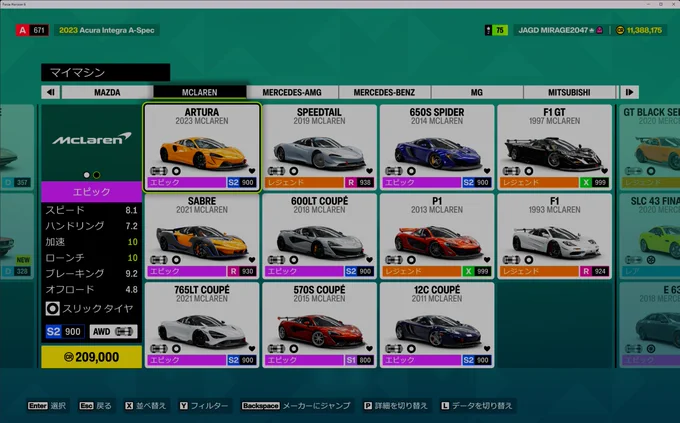
Task: Select the Speedtail 2019 McLaren card
Action: point(320,147)
